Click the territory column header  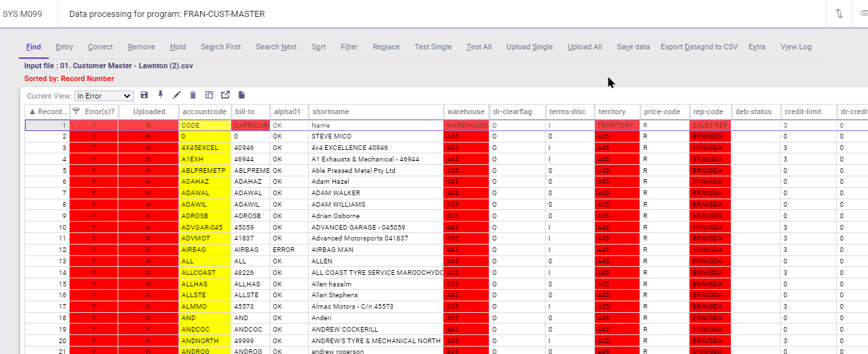tap(617, 111)
